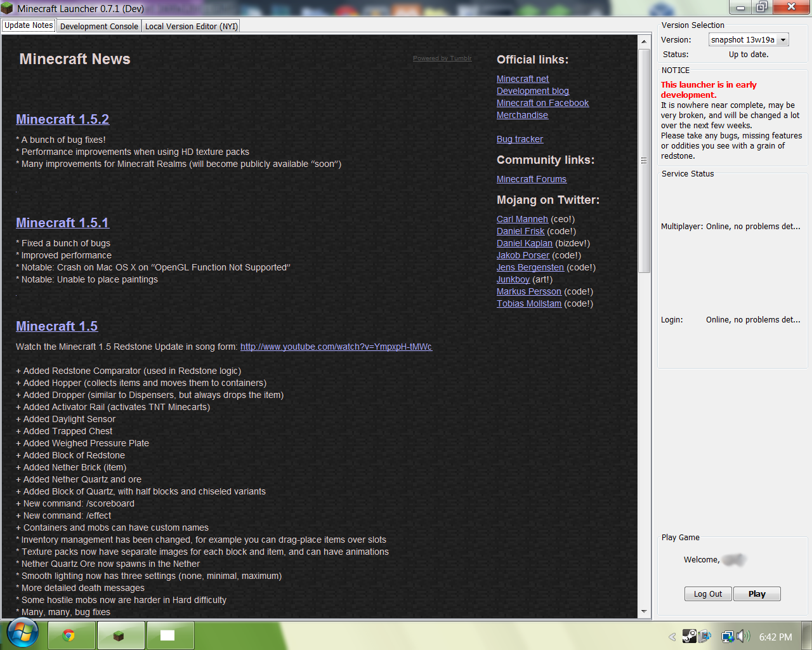The height and width of the screenshot is (650, 812).
Task: Click the news scrollbar up arrow
Action: [x=644, y=41]
